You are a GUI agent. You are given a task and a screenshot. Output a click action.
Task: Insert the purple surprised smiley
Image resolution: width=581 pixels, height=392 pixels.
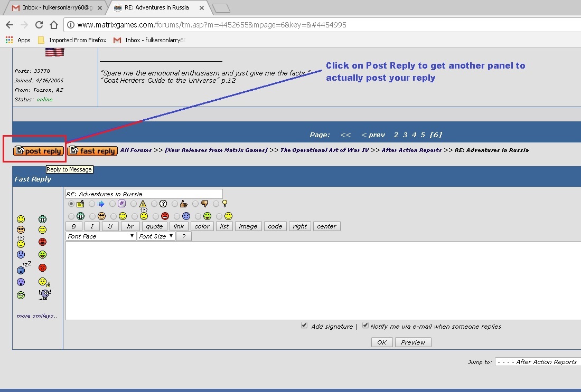click(x=21, y=282)
